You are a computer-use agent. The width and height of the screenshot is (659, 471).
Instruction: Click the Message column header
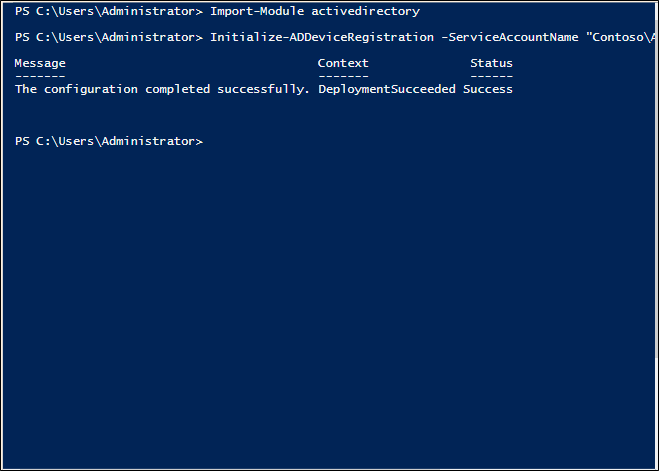(40, 63)
